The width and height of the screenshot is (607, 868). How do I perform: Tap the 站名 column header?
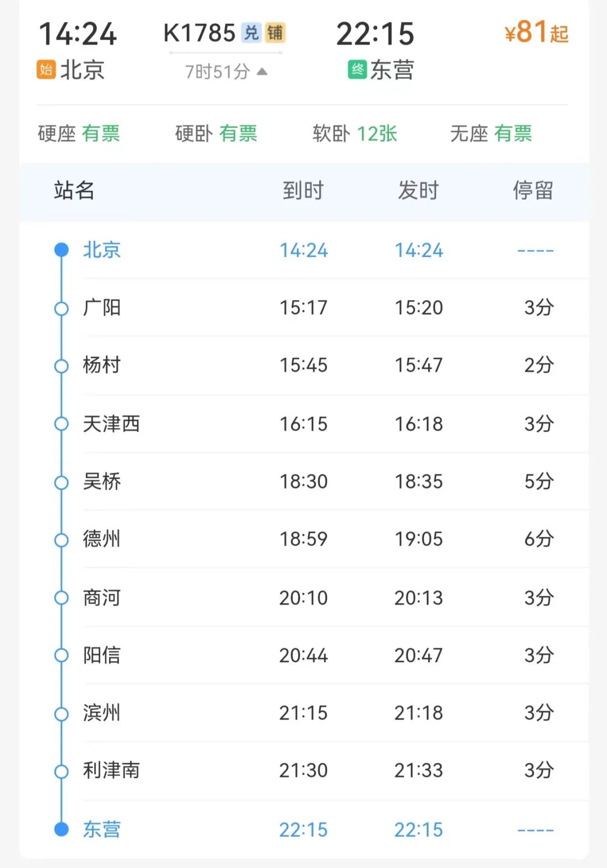tap(74, 191)
